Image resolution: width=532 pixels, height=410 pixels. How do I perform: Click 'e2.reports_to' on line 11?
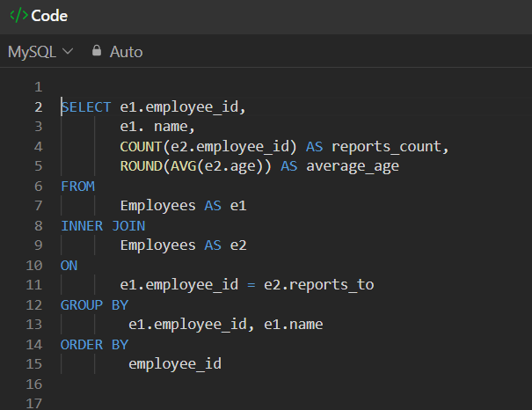pyautogui.click(x=319, y=285)
